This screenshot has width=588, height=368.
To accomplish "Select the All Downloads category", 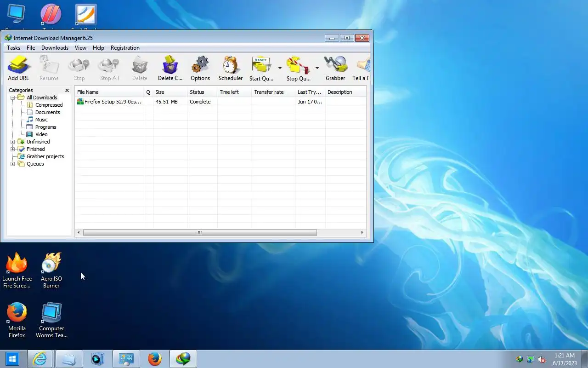I will click(42, 98).
